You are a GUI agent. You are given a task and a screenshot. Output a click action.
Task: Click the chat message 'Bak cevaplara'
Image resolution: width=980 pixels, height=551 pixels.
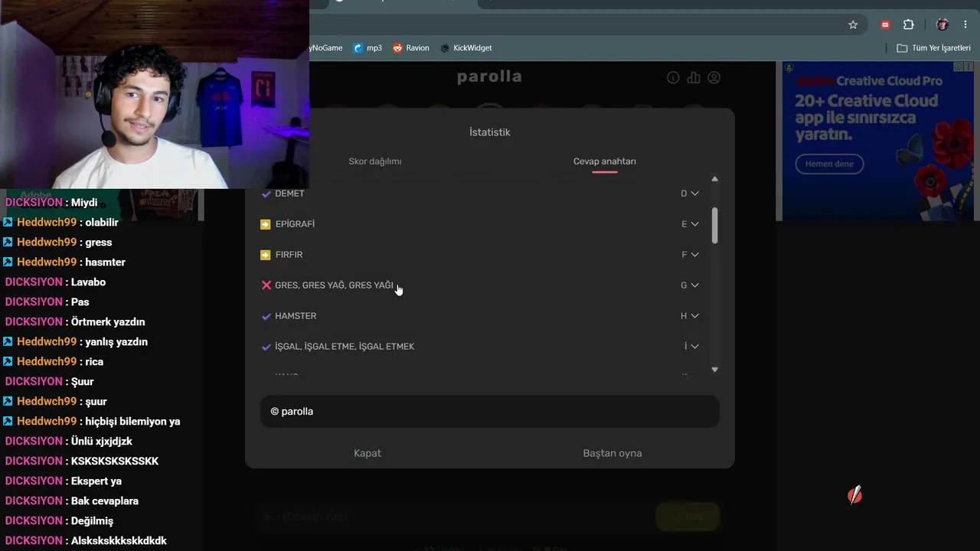(105, 501)
